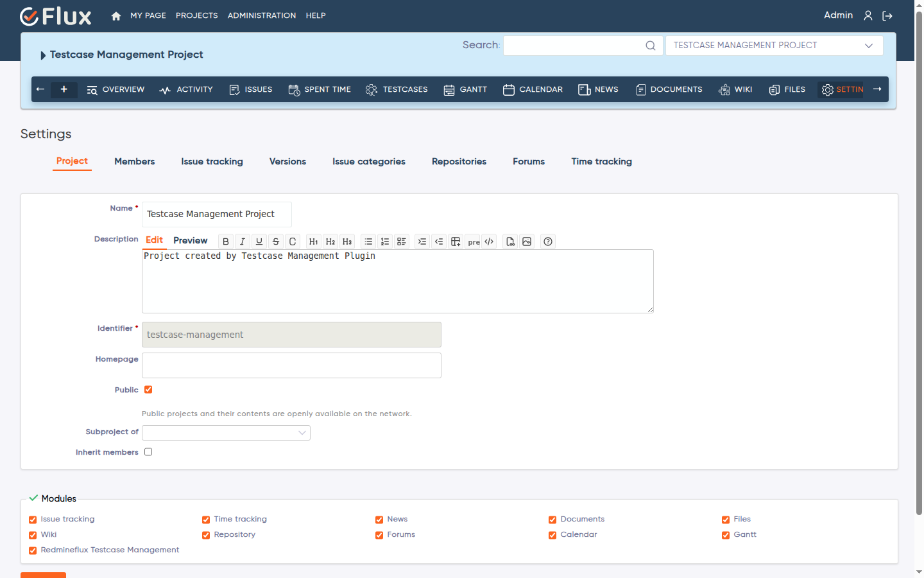924x578 pixels.
Task: Click the home icon in top bar
Action: point(116,16)
